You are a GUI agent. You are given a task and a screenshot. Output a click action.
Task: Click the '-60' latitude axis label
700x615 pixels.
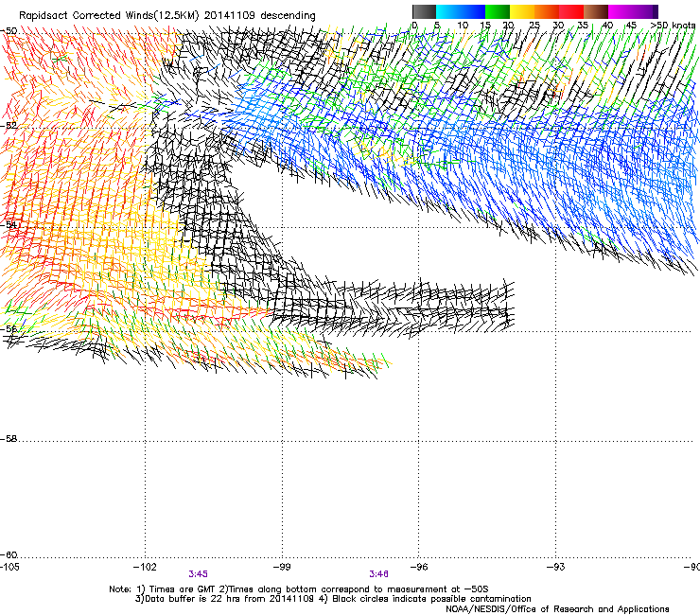[9, 555]
